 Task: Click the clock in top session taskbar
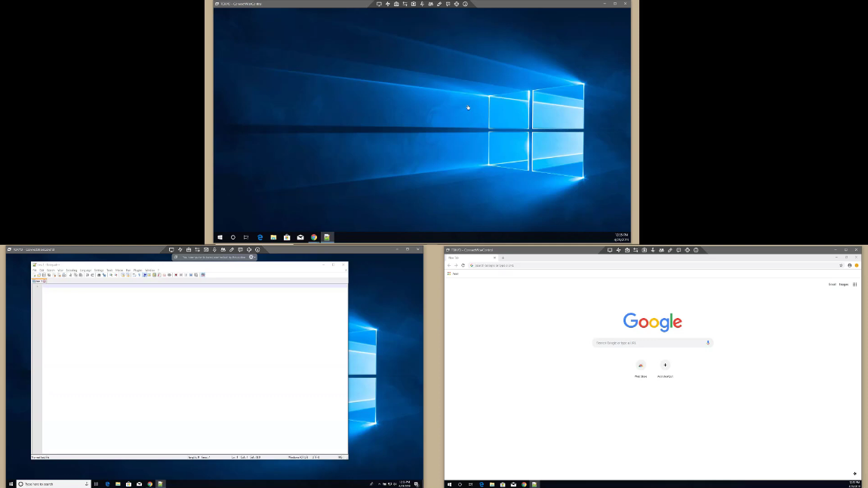point(621,237)
